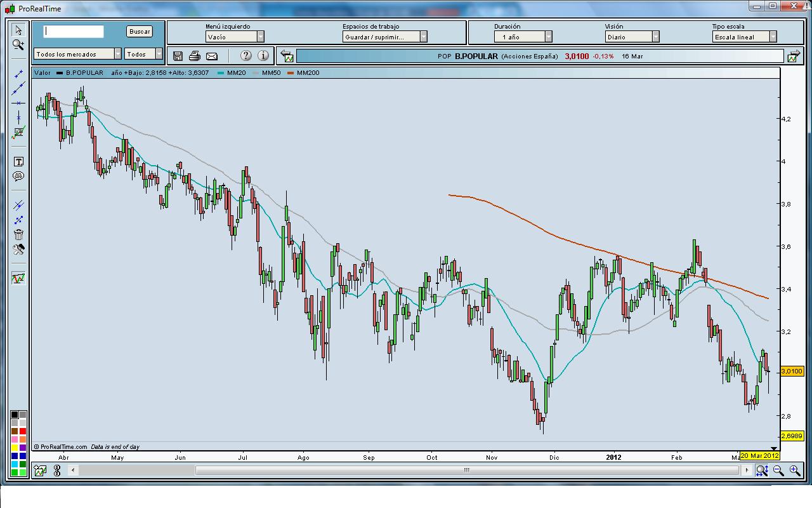Open the 'Duración' 1 año dropdown

(523, 37)
